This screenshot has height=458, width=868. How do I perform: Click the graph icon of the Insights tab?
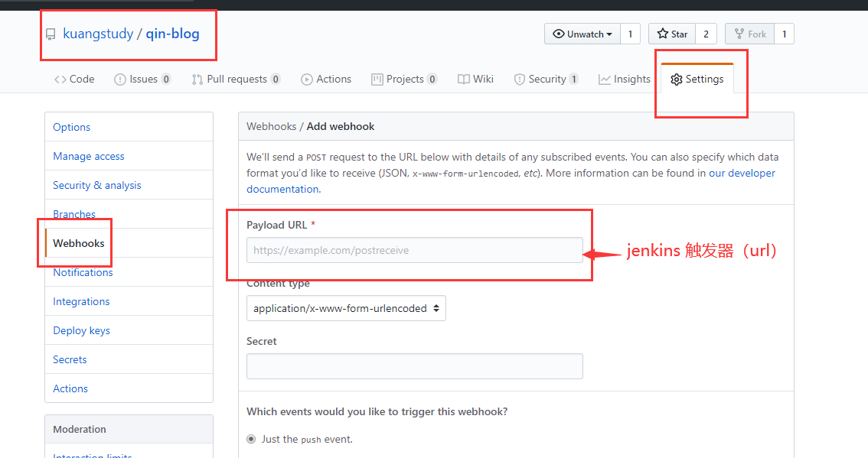coord(605,80)
